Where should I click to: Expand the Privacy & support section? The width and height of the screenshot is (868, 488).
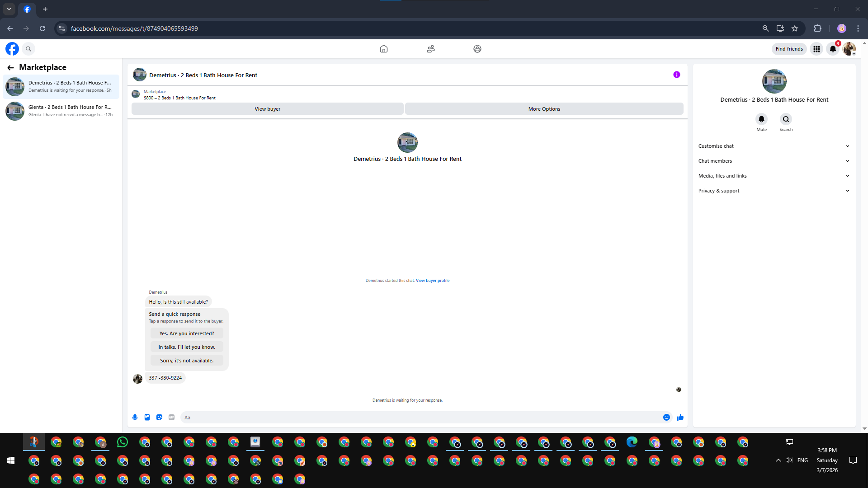click(774, 191)
